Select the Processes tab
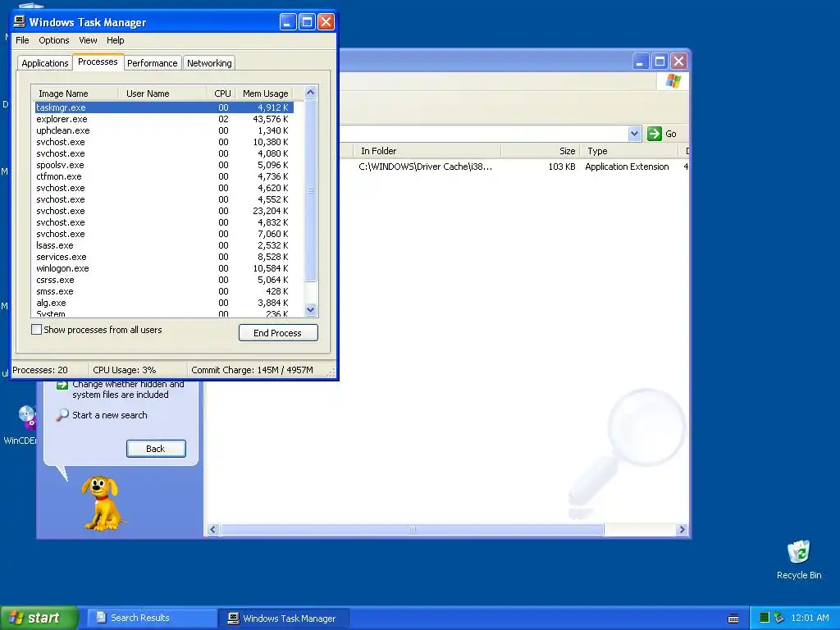840x630 pixels. pyautogui.click(x=98, y=62)
